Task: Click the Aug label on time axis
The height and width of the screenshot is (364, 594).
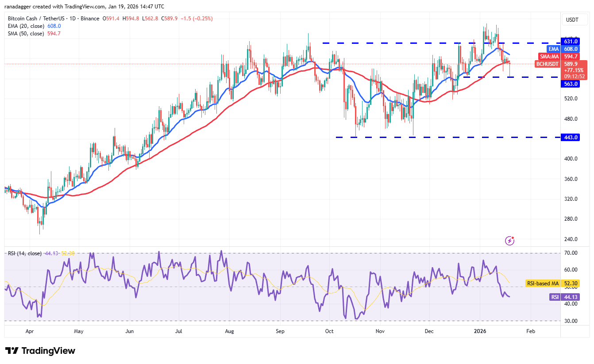Action: point(229,330)
